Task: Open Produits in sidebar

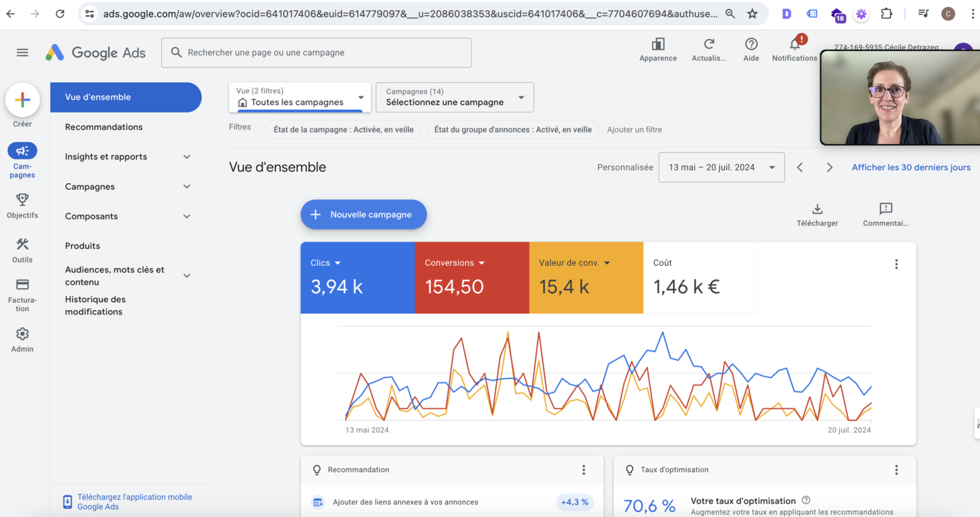Action: tap(82, 246)
